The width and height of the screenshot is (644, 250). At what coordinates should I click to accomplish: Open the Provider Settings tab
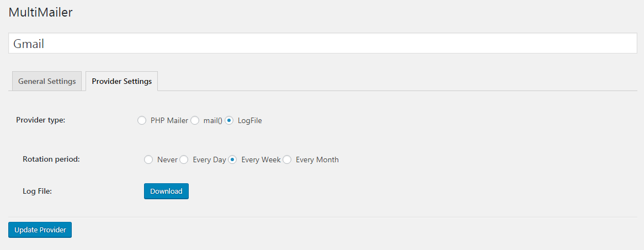[121, 81]
